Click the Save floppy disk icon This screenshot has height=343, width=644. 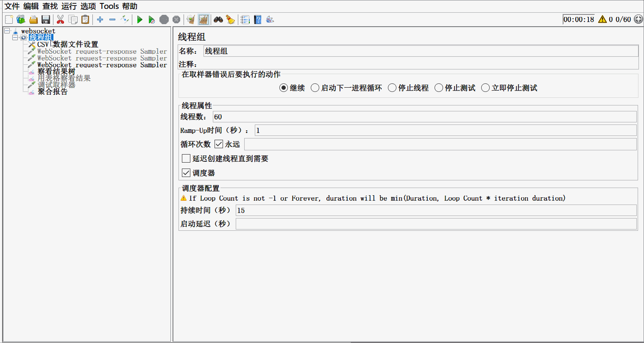(46, 19)
